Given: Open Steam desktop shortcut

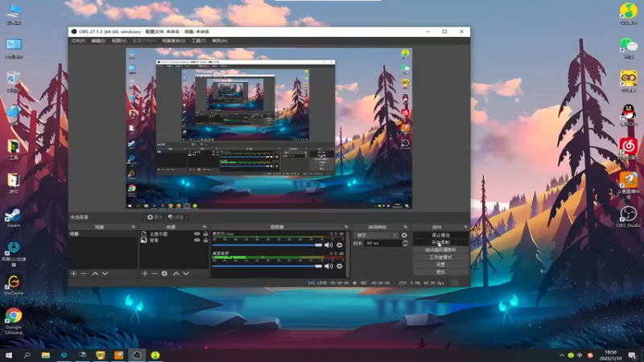Looking at the screenshot, I should pyautogui.click(x=13, y=217).
